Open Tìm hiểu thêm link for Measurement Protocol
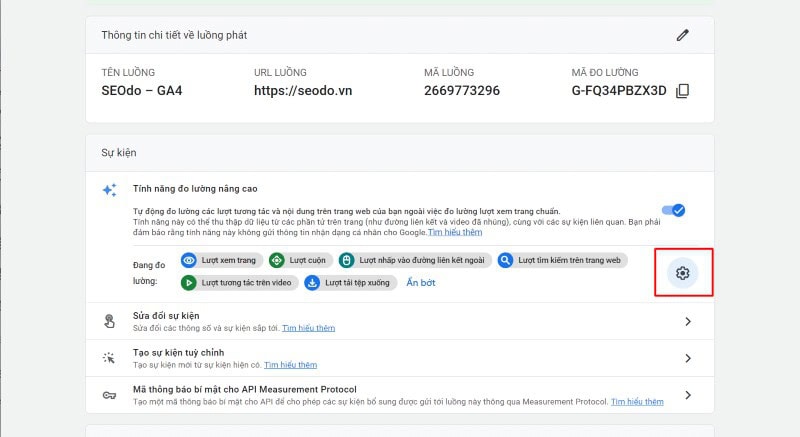 (637, 402)
